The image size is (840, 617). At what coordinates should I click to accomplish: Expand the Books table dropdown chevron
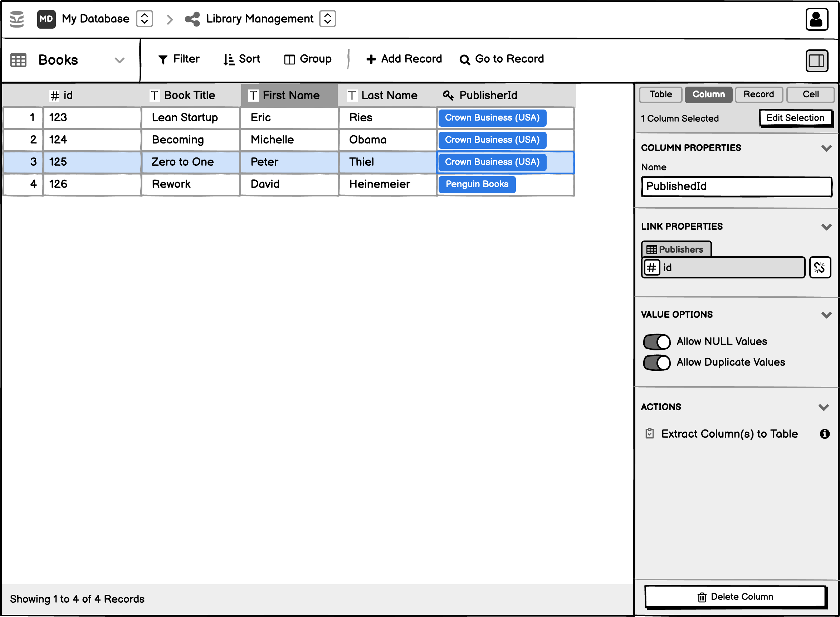coord(119,60)
